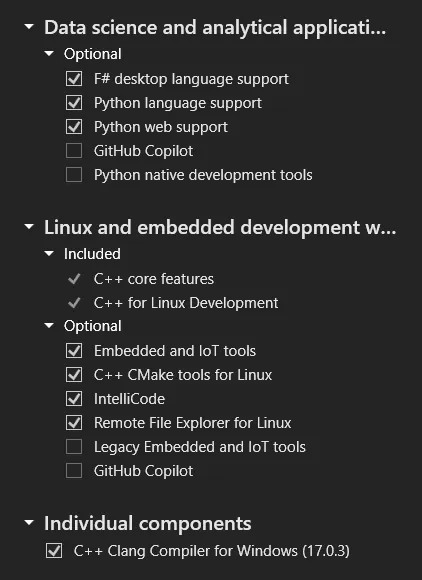The height and width of the screenshot is (580, 422).
Task: Select C++ core features item
Action: (x=153, y=279)
